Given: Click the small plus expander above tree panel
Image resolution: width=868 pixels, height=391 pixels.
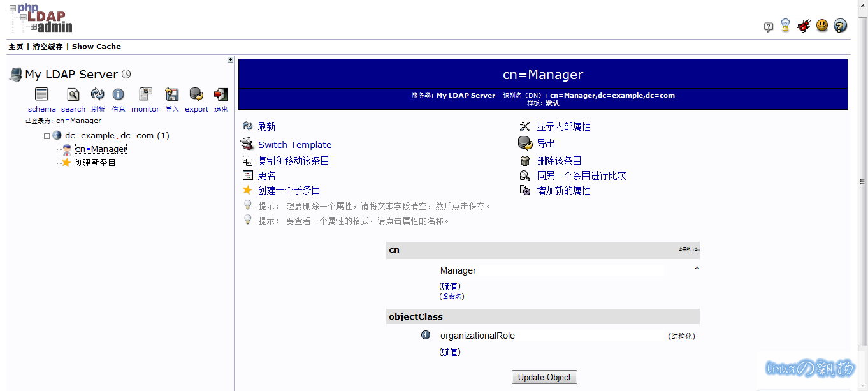Looking at the screenshot, I should pos(230,60).
